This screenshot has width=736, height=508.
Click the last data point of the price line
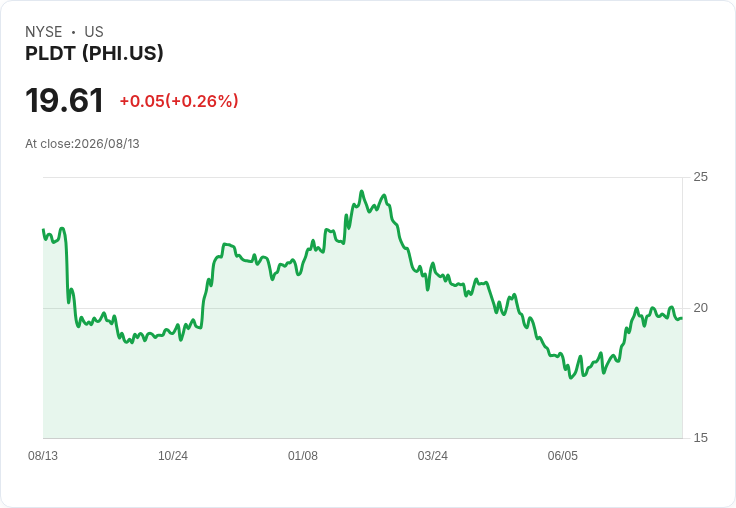[x=682, y=318]
